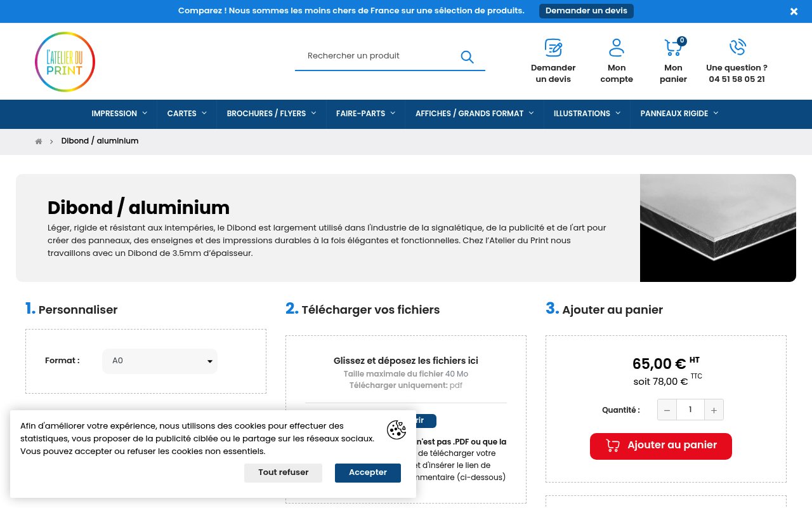Click the cart icon inside the red button
Viewport: 812px width, 508px height.
tap(613, 445)
